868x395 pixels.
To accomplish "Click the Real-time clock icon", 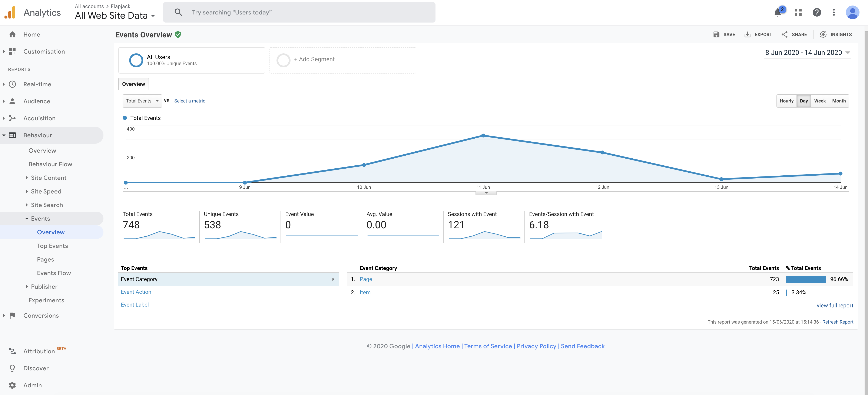I will 13,84.
